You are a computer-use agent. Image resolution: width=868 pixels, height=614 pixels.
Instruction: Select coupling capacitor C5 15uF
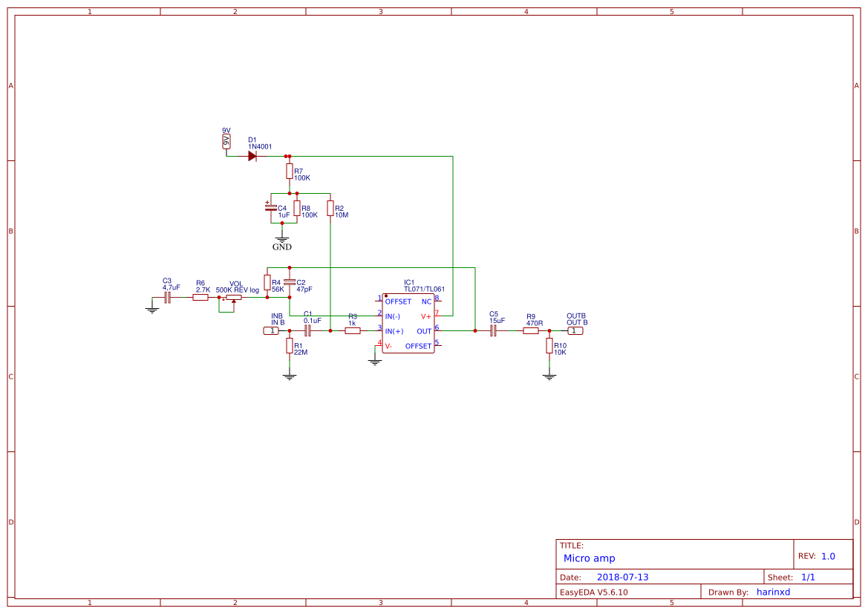coord(492,329)
